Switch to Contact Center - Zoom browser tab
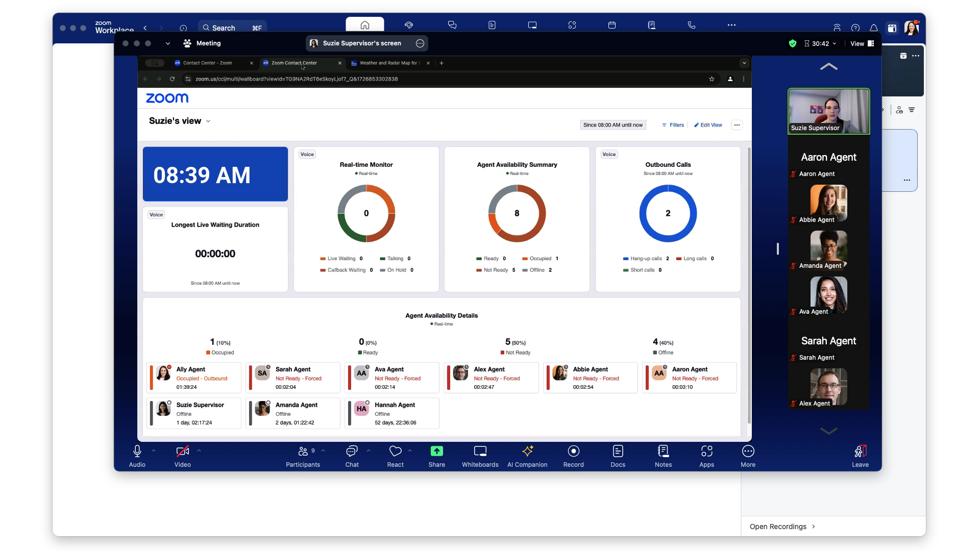Screen dimensions: 980x551 [x=208, y=63]
